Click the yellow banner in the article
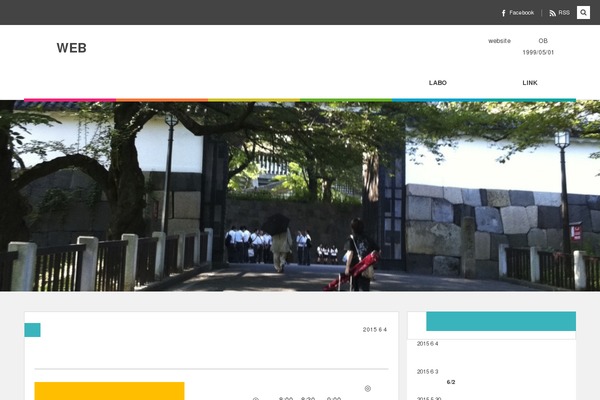The image size is (600, 400). [x=109, y=391]
